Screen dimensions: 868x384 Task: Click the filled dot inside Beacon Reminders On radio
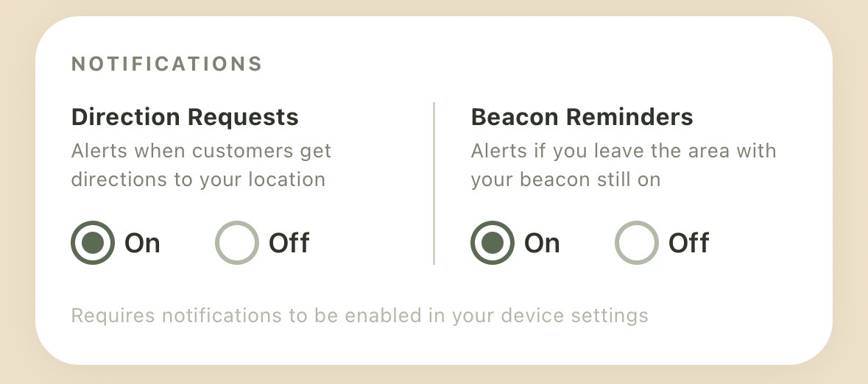pyautogui.click(x=493, y=242)
